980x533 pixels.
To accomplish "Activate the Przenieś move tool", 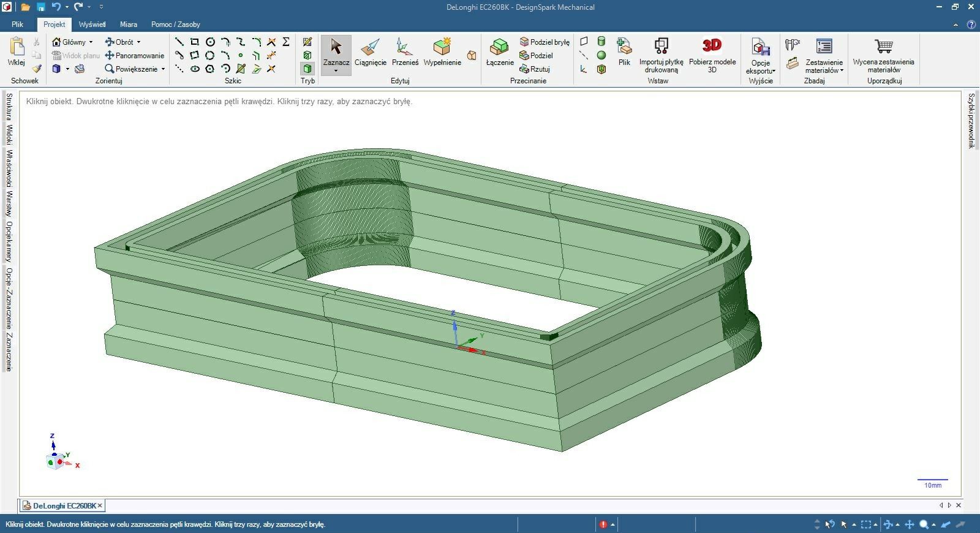I will point(405,52).
